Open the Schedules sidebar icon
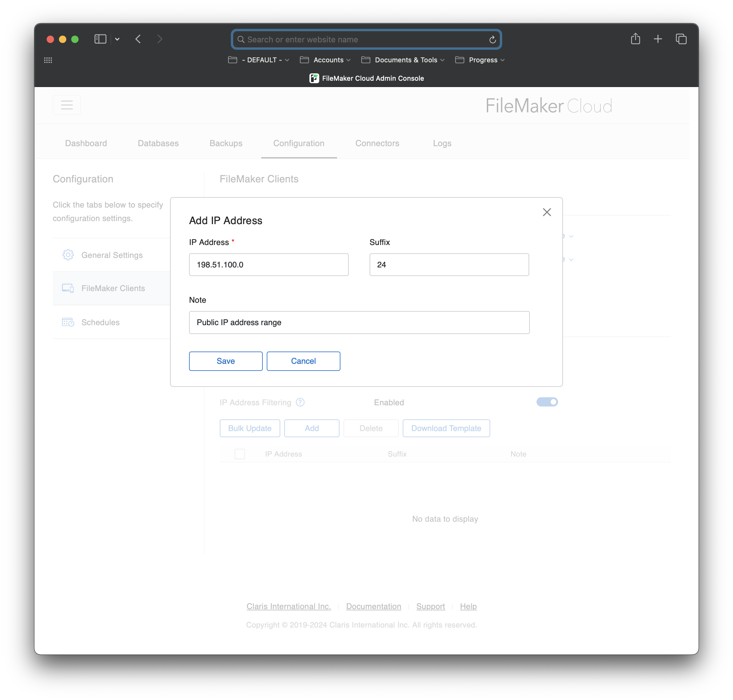The width and height of the screenshot is (733, 700). [x=68, y=322]
